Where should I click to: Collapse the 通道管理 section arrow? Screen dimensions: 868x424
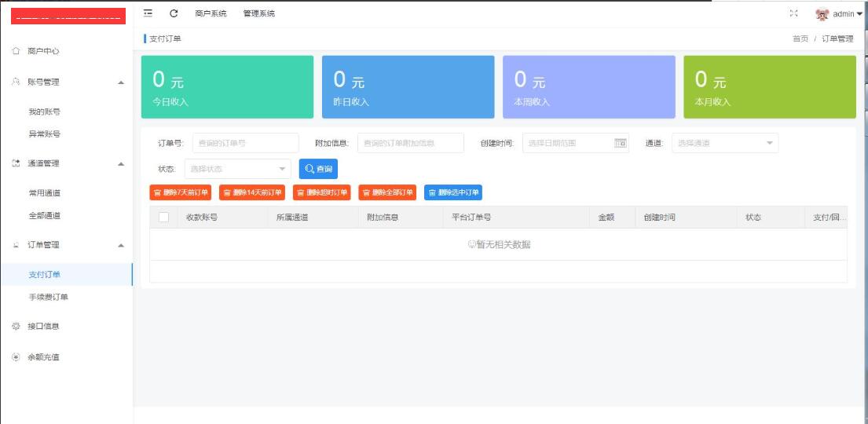coord(121,164)
